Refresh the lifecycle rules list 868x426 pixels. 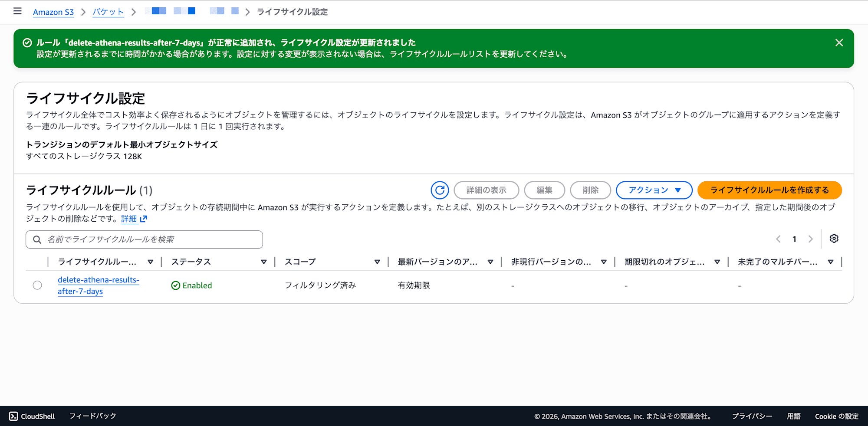coord(440,190)
